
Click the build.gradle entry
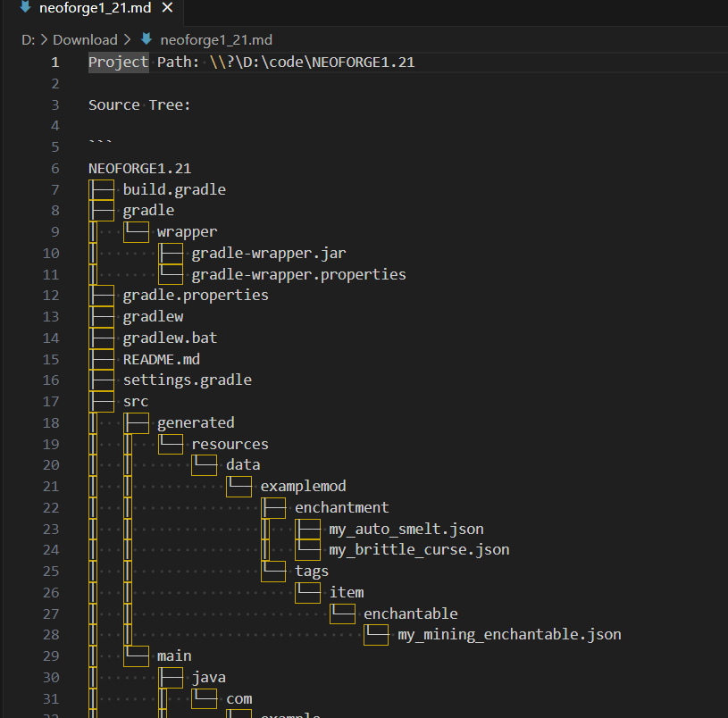(x=174, y=190)
